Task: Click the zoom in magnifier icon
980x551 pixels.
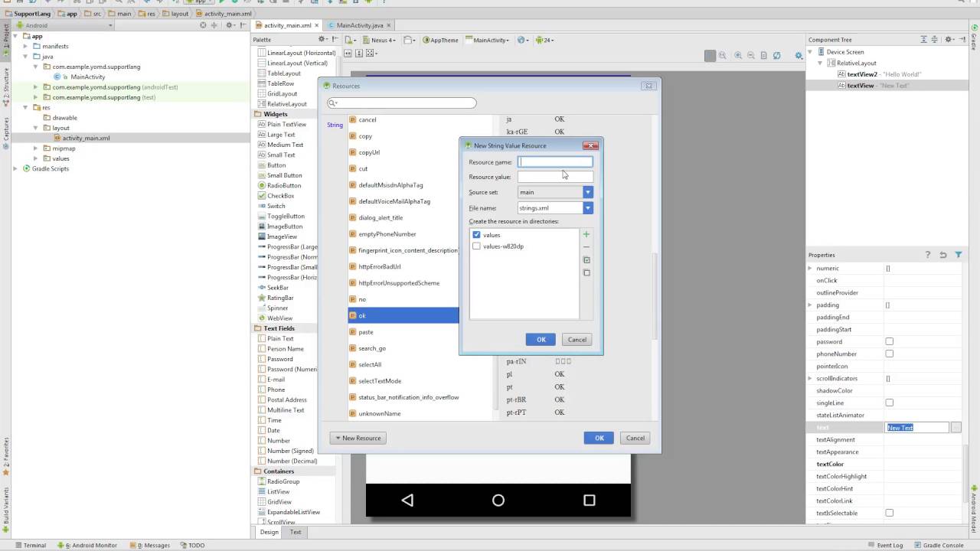Action: coord(738,55)
